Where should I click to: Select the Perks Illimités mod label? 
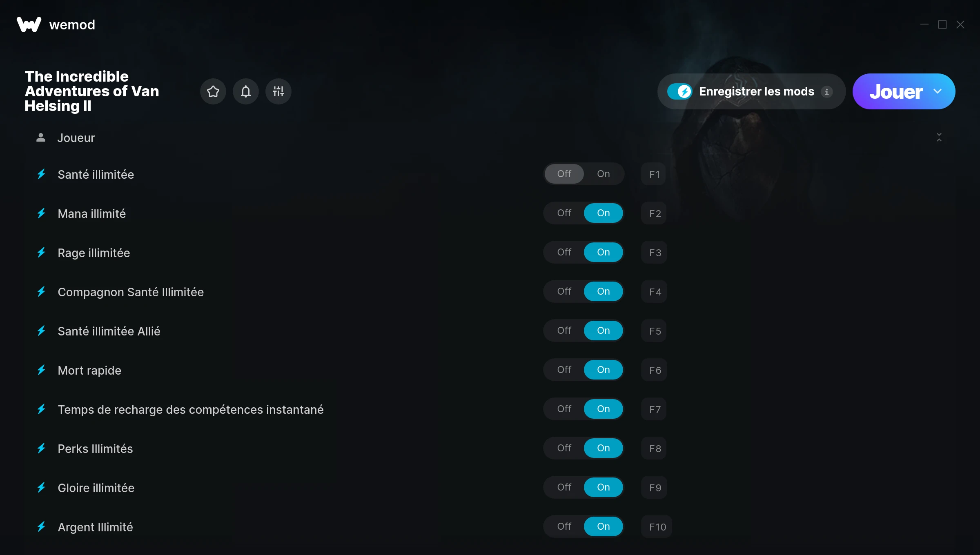[95, 448]
